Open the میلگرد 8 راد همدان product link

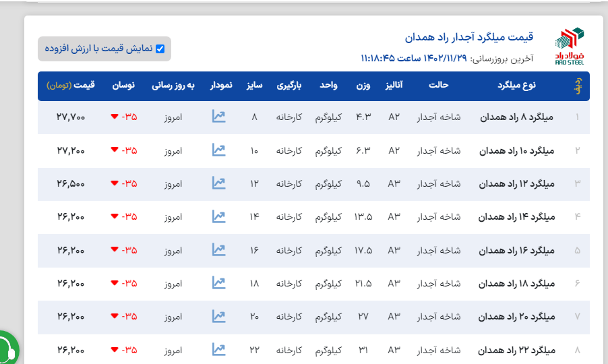pyautogui.click(x=516, y=117)
